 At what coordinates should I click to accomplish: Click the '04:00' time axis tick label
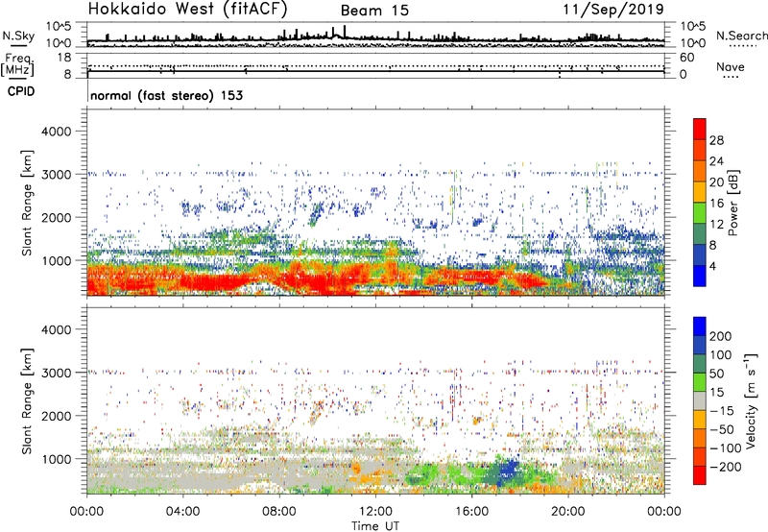click(182, 512)
